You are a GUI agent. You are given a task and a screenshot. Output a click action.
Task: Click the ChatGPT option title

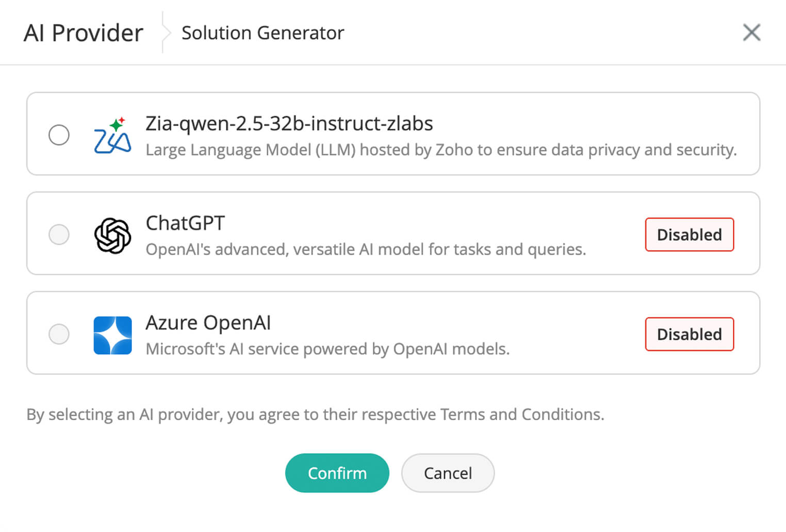pos(185,223)
